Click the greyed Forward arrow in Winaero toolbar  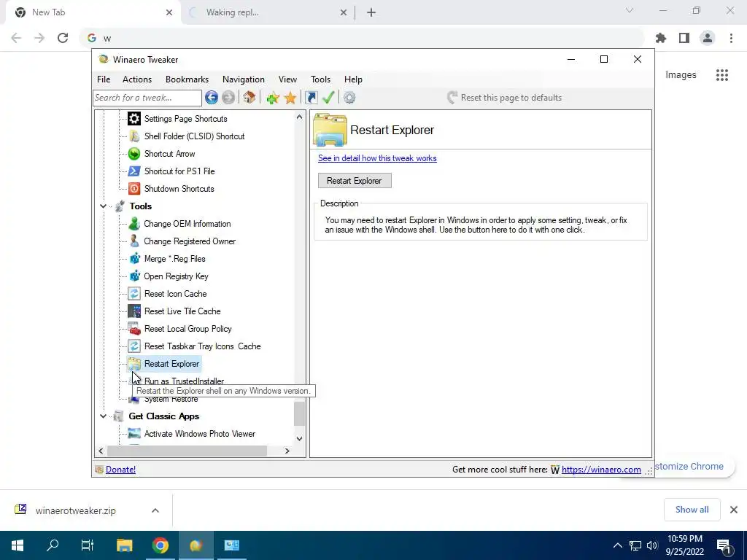coord(228,98)
